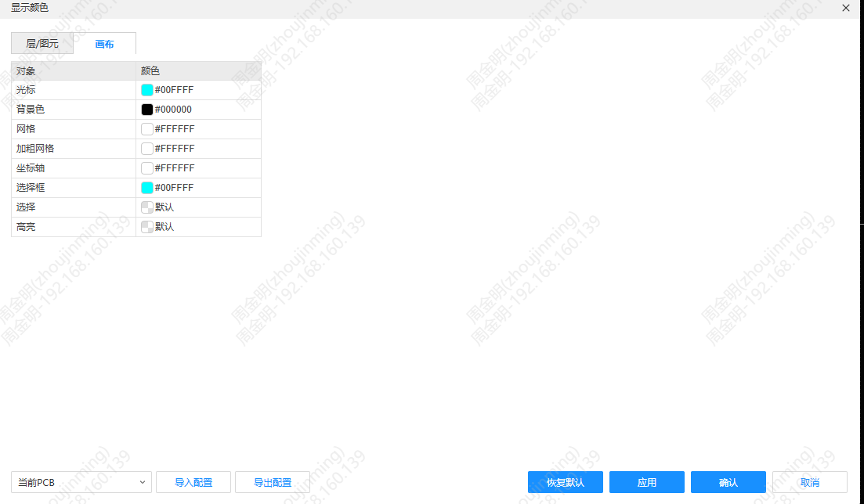Image resolution: width=864 pixels, height=504 pixels.
Task: Select the 光标 row label
Action: (26, 90)
